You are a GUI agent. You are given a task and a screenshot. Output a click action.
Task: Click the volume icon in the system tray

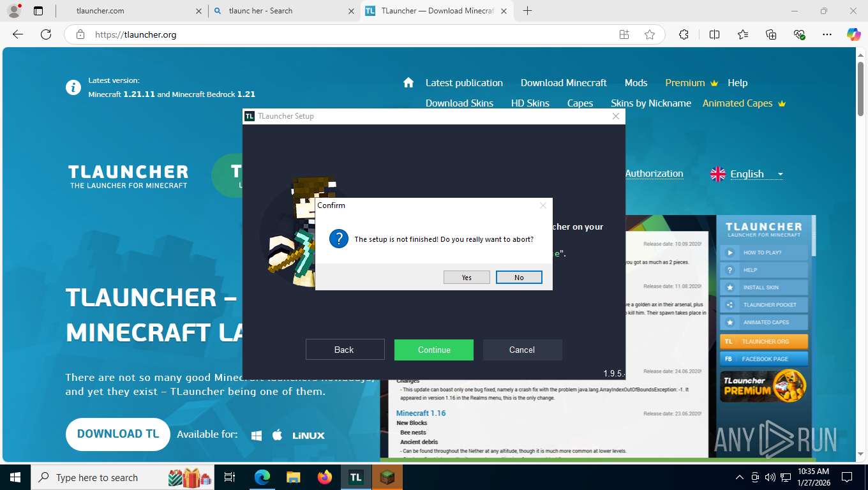click(x=770, y=477)
